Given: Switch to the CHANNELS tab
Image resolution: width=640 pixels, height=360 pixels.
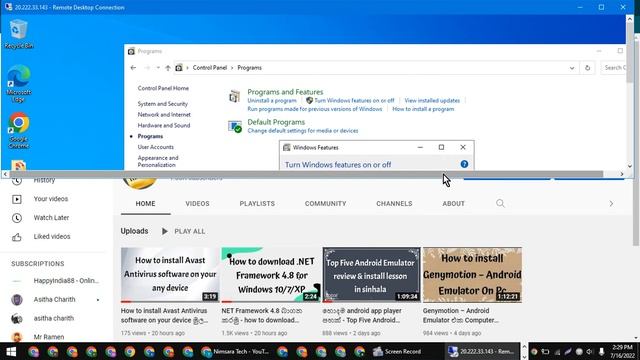Looking at the screenshot, I should pos(394,204).
